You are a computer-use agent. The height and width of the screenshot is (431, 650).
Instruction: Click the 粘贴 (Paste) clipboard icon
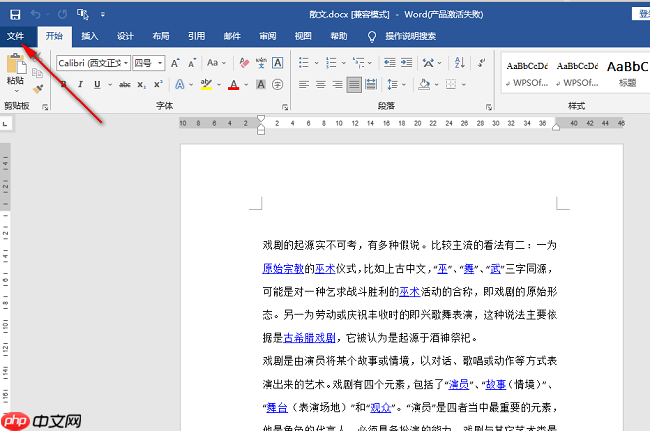[16, 65]
